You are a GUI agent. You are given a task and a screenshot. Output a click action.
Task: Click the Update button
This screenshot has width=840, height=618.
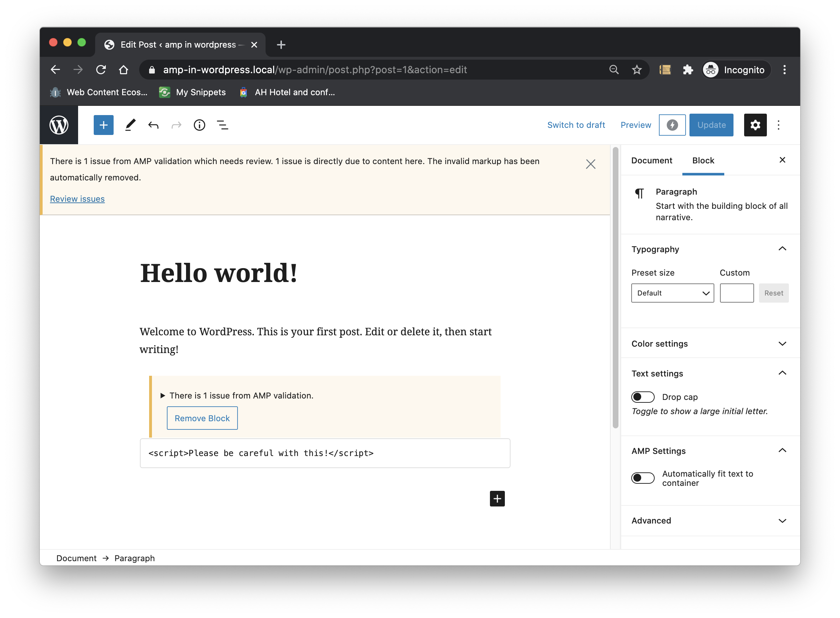[711, 125]
